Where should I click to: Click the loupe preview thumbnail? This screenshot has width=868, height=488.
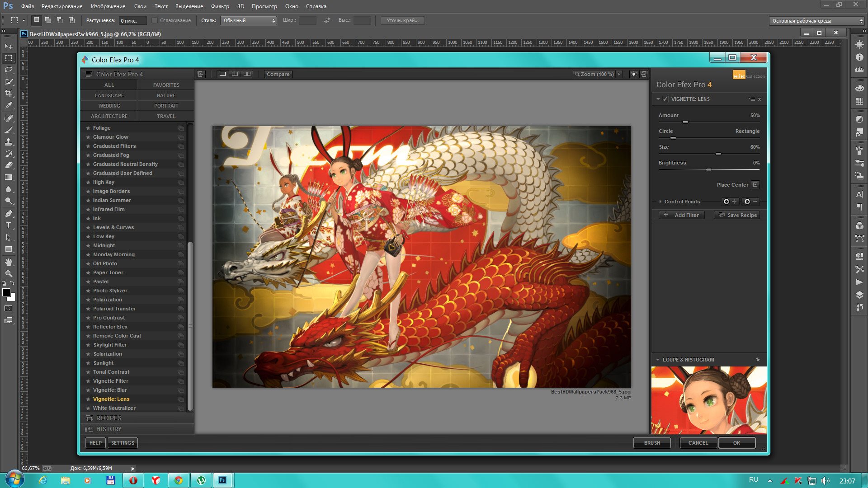click(x=709, y=400)
